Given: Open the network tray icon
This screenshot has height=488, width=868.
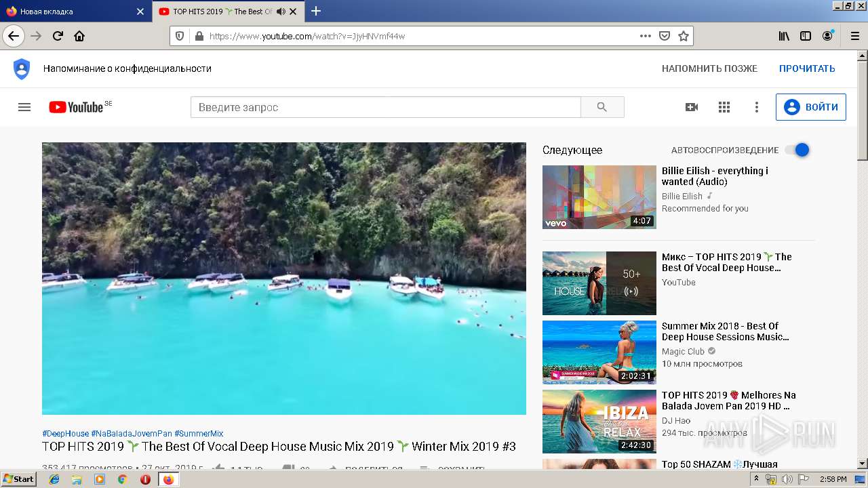Looking at the screenshot, I should pyautogui.click(x=771, y=479).
